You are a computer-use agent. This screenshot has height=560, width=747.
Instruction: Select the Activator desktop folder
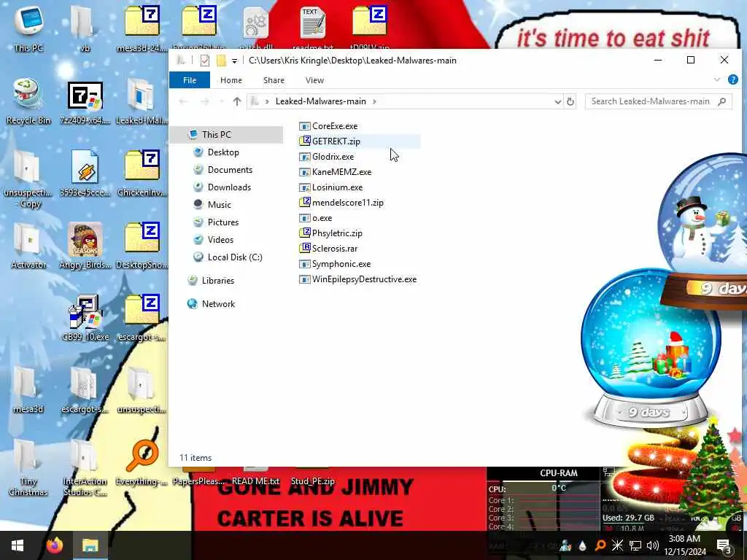pos(28,246)
